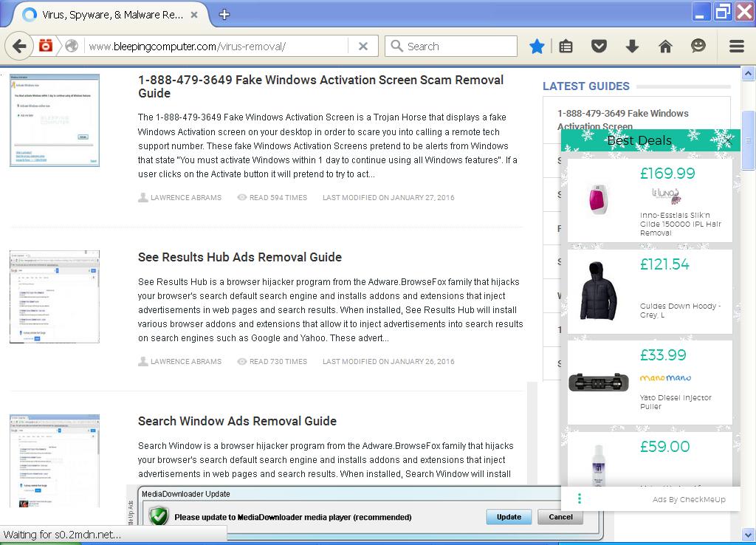756x545 pixels.
Task: Click the red camera screenshot icon
Action: point(45,46)
